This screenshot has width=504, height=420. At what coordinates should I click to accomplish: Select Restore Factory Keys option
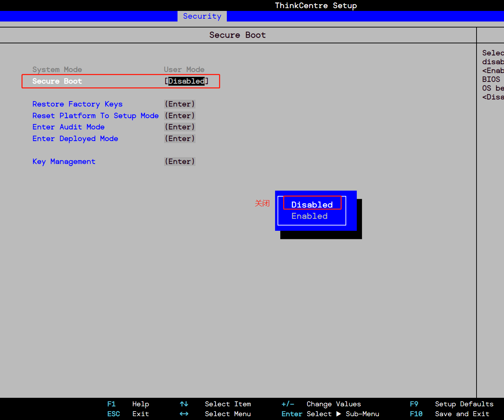point(77,104)
